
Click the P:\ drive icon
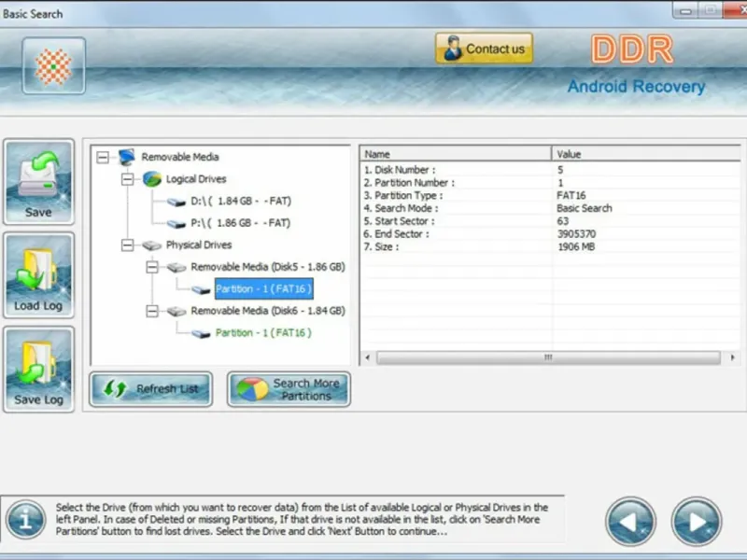point(176,224)
